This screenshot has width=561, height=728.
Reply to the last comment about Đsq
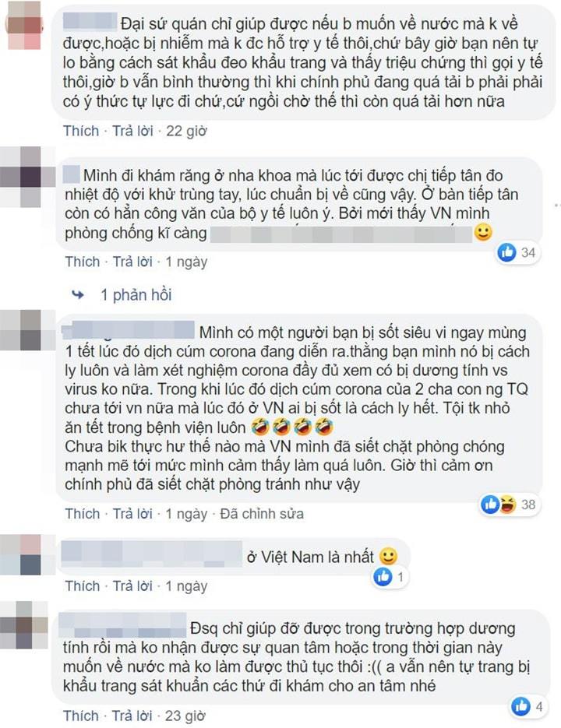click(133, 716)
